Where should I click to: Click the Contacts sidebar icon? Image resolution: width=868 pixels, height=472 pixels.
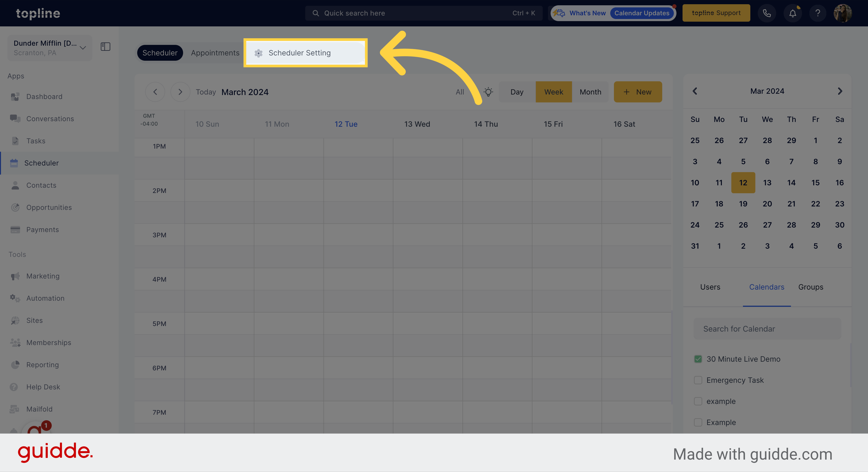[15, 185]
